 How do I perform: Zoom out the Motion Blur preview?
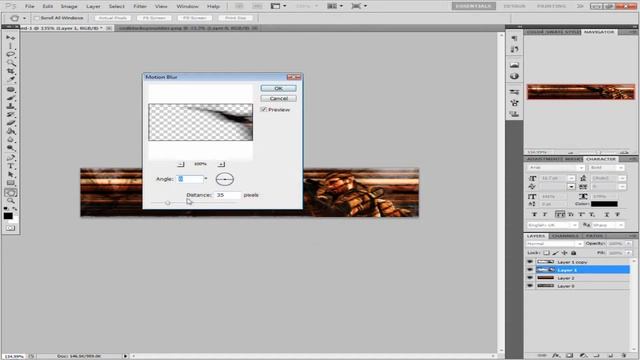tap(180, 164)
